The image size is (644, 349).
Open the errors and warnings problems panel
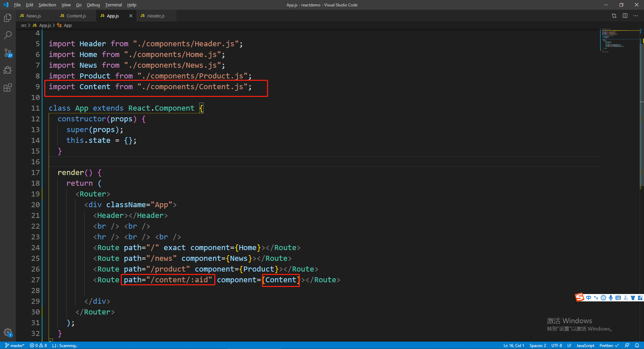point(38,345)
